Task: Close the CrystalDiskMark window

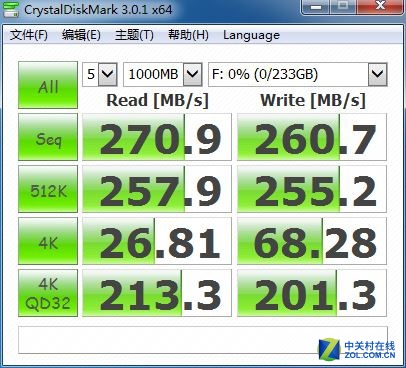Action: tap(380, 7)
